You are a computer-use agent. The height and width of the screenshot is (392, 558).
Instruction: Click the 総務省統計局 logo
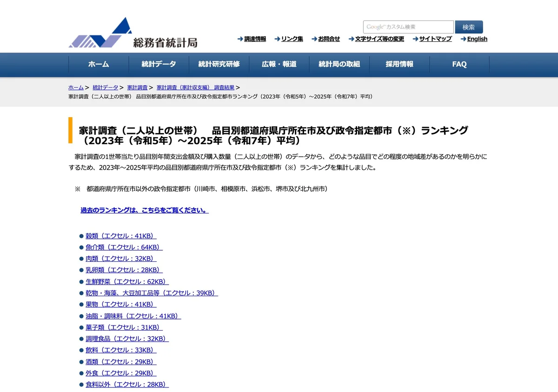[x=133, y=33]
